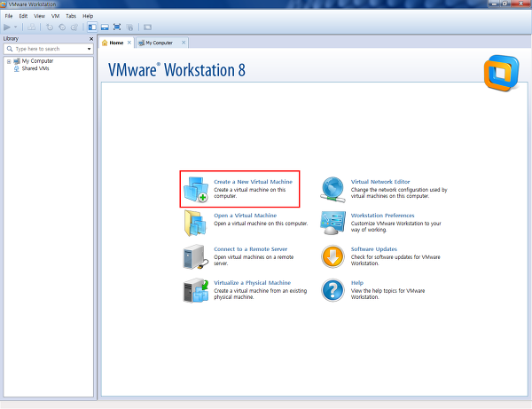Click the new virtual machine icon
The height and width of the screenshot is (409, 532).
196,189
